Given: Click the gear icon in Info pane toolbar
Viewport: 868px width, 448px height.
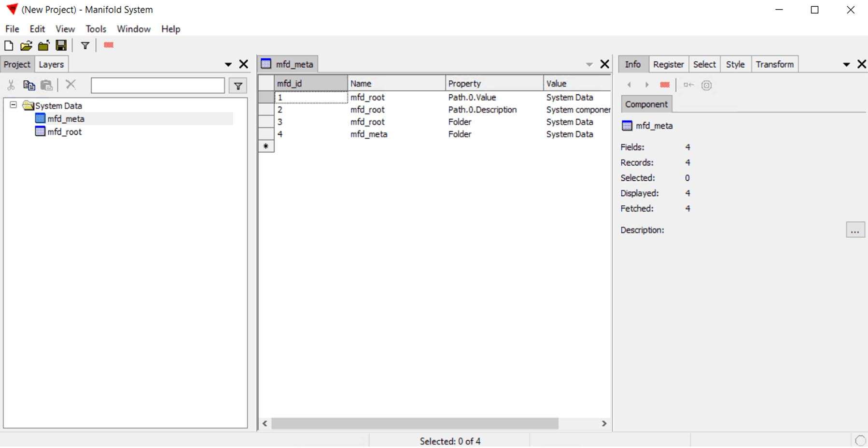Looking at the screenshot, I should (707, 86).
